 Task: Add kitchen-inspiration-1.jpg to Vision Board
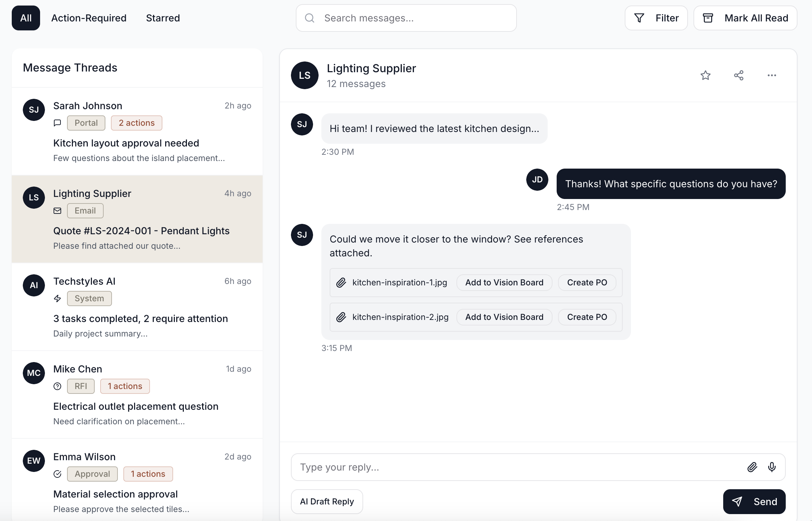(x=504, y=282)
